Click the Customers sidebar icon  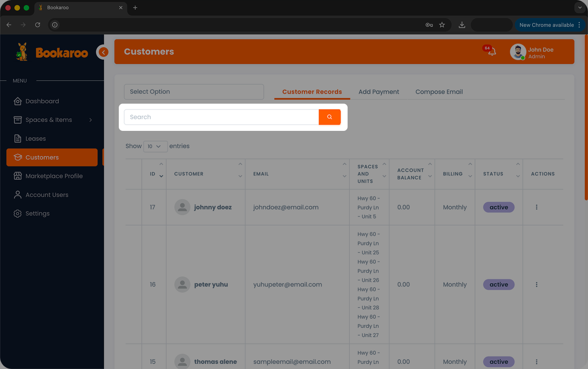click(18, 157)
